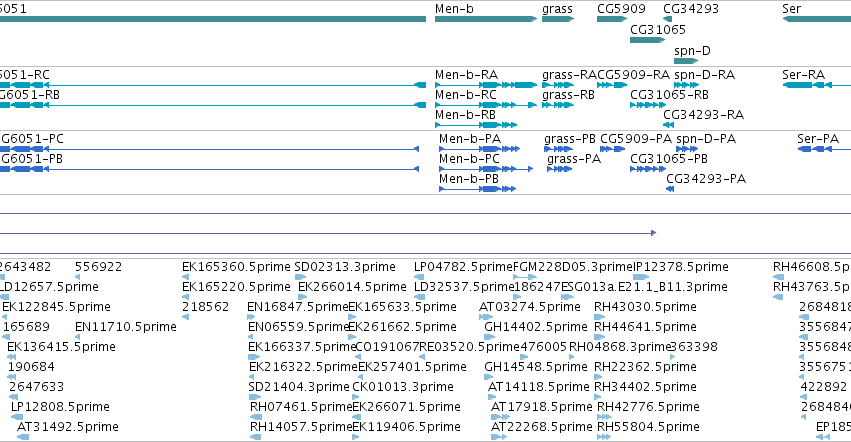
Task: Open the AT17918.5prime EST label
Action: tap(542, 407)
